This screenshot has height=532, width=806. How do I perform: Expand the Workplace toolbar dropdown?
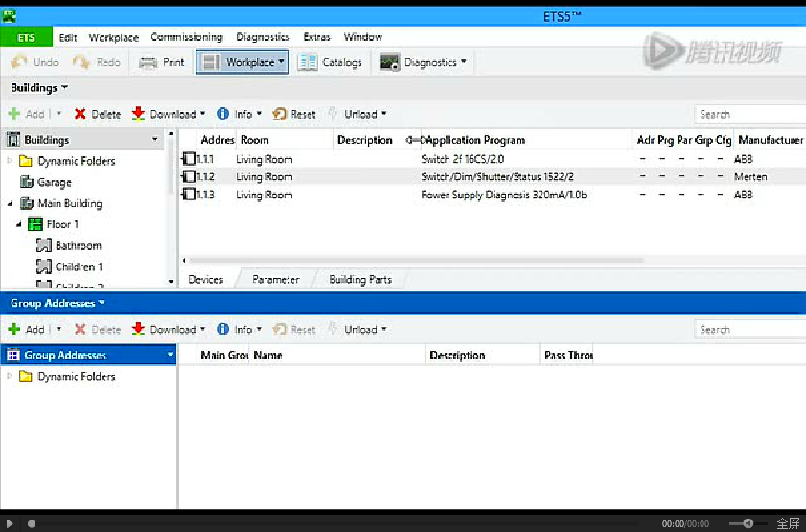282,62
